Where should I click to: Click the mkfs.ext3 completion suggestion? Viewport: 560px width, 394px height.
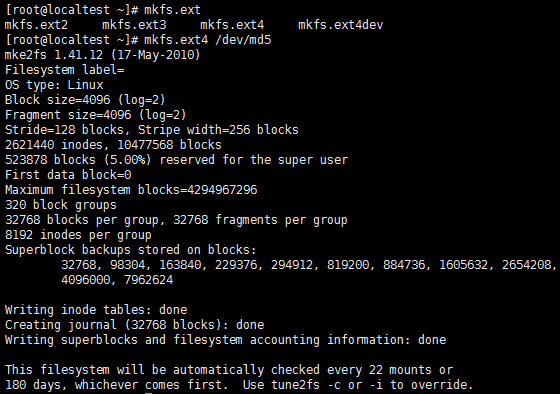tap(134, 25)
